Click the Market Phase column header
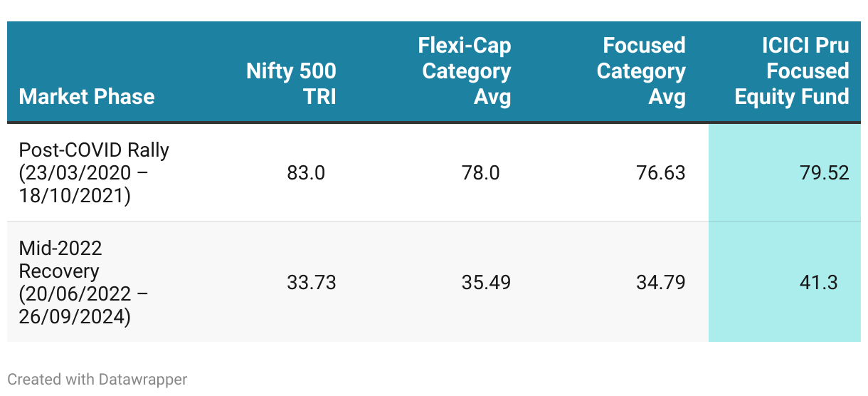Viewport: 868px width, 396px height. pos(87,96)
